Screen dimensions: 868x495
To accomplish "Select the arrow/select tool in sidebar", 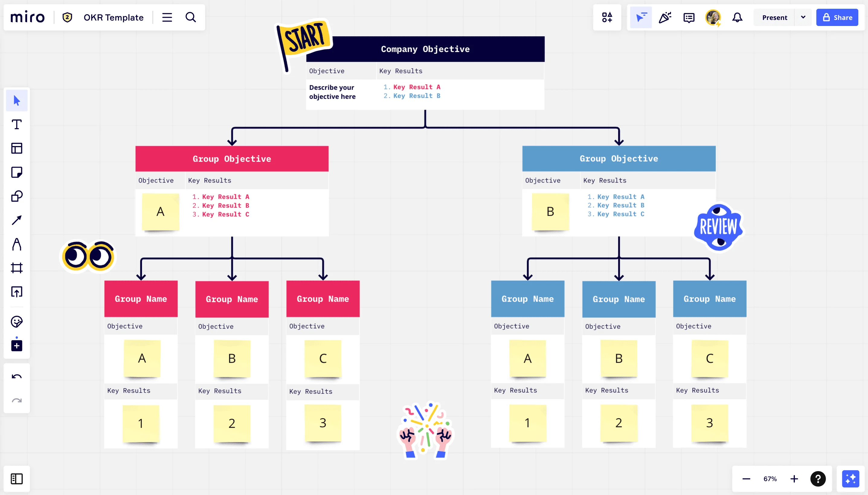I will [x=16, y=100].
